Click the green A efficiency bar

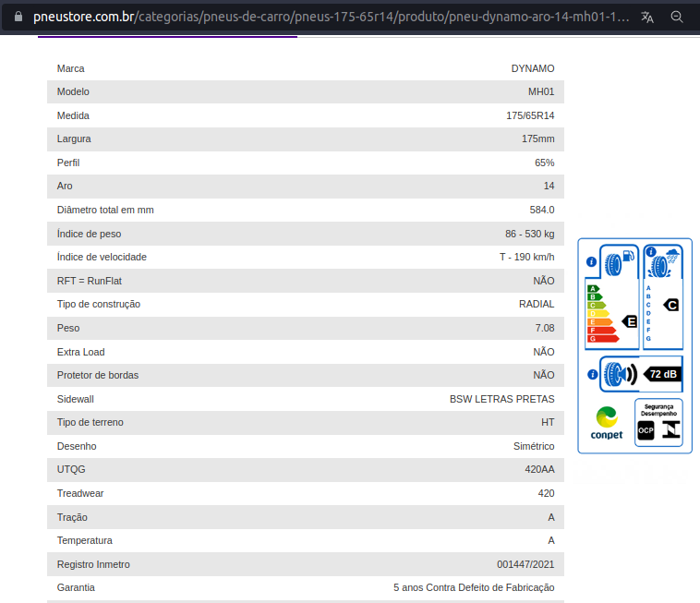click(x=594, y=289)
